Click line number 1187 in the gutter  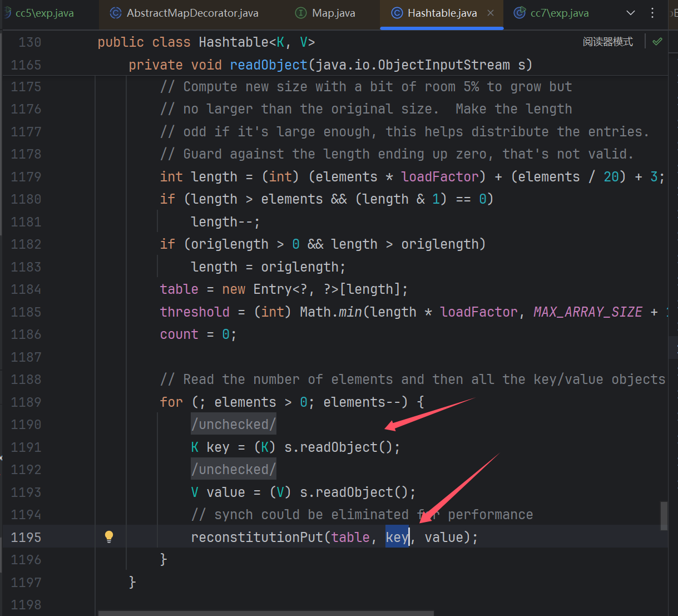tap(26, 357)
